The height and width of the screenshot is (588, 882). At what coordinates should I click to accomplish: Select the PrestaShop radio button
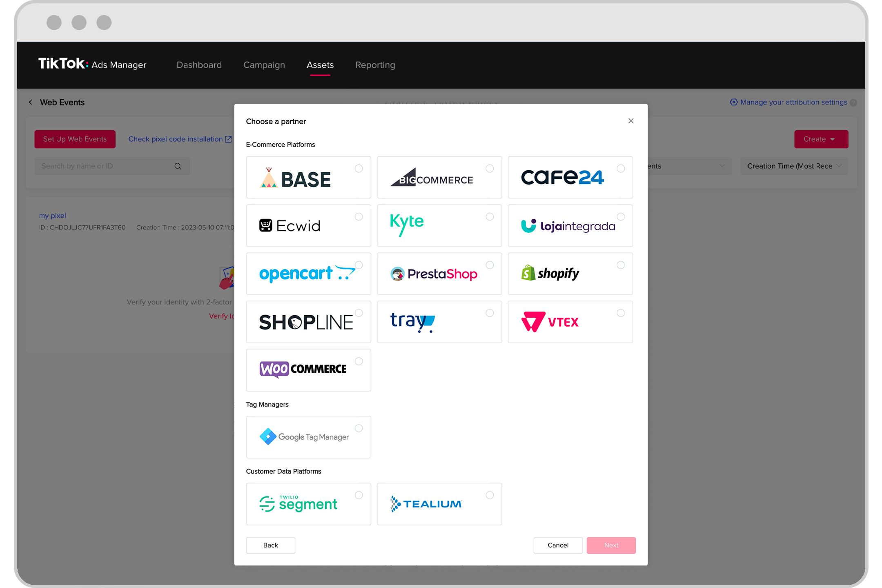pyautogui.click(x=490, y=265)
